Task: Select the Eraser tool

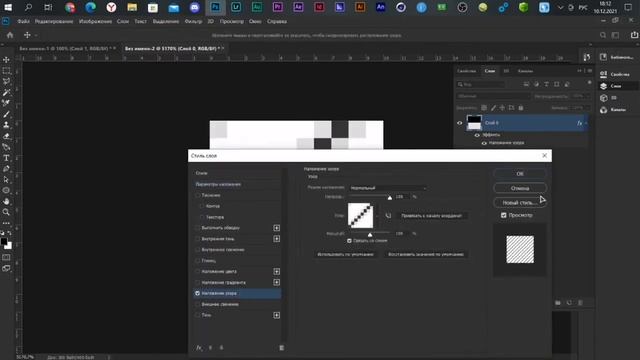Action: 6,136
